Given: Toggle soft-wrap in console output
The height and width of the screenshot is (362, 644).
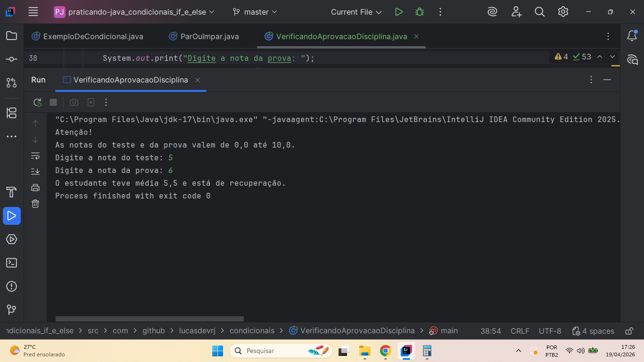Looking at the screenshot, I should (35, 156).
